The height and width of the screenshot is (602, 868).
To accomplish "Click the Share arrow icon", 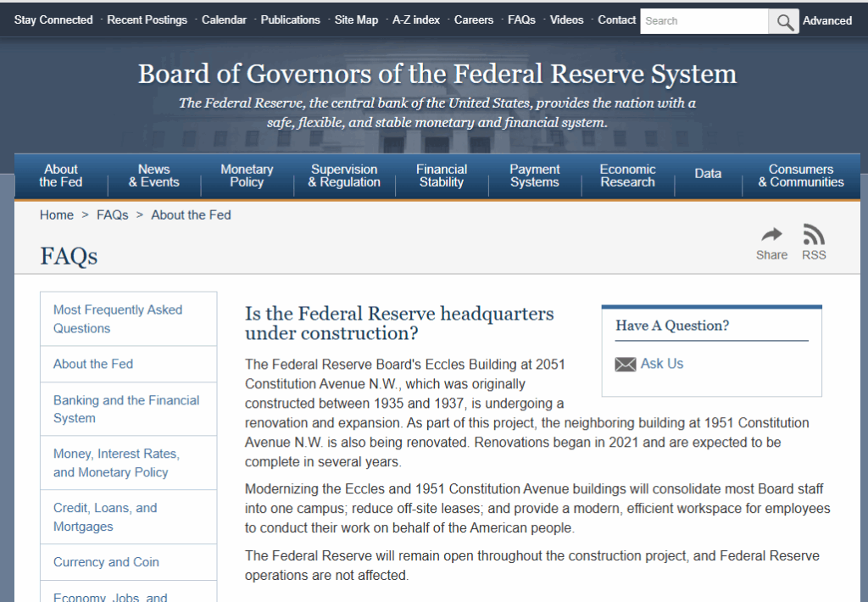I will point(771,235).
